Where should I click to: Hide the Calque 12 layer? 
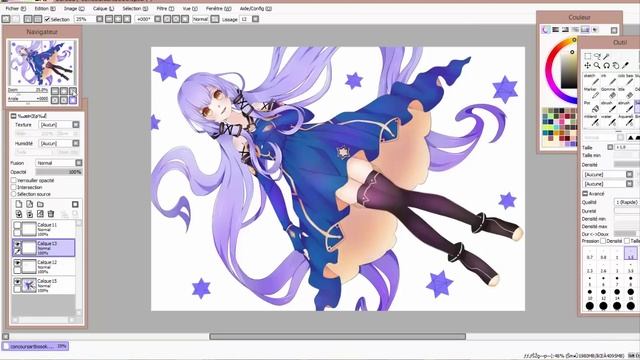point(17,262)
